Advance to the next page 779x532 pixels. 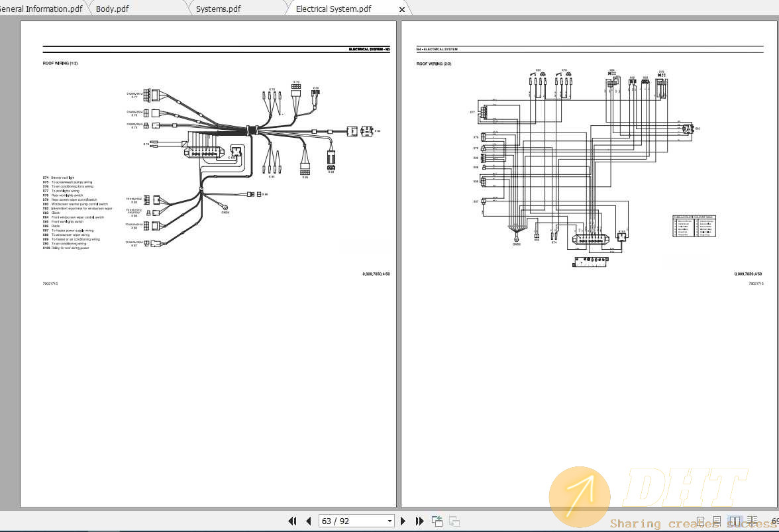coord(403,521)
